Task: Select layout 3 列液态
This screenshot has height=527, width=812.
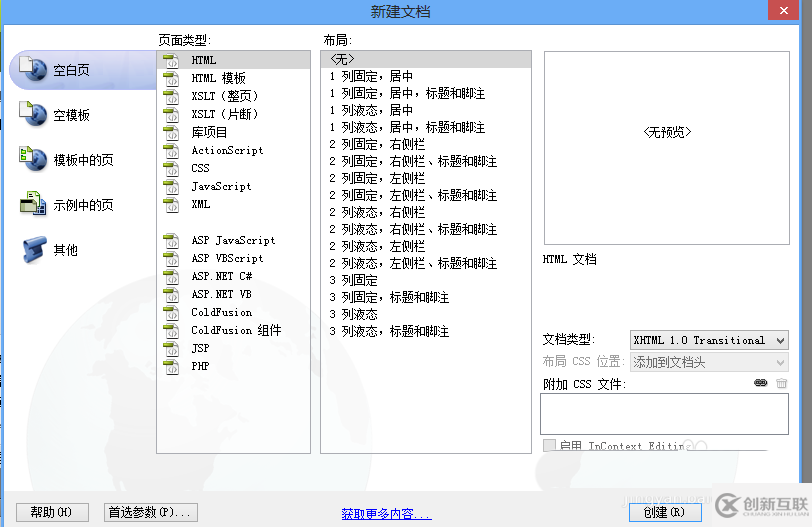Action: point(426,314)
